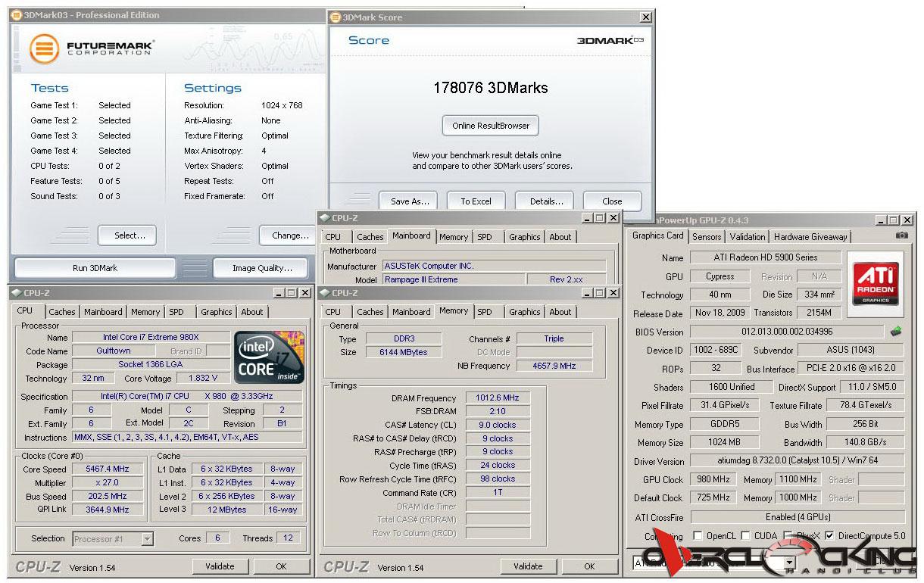
Task: Click the GPU Name field ATI Radeon HD 5900 Series
Action: click(x=765, y=257)
